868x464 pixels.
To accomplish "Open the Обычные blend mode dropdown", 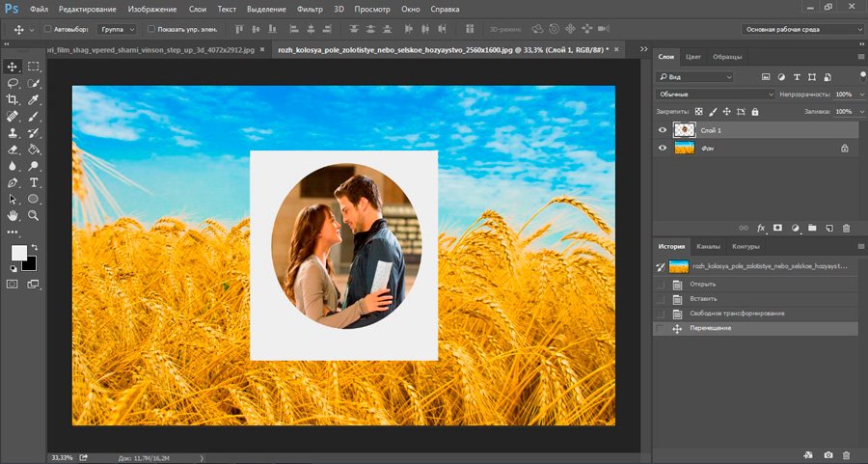I will 715,95.
